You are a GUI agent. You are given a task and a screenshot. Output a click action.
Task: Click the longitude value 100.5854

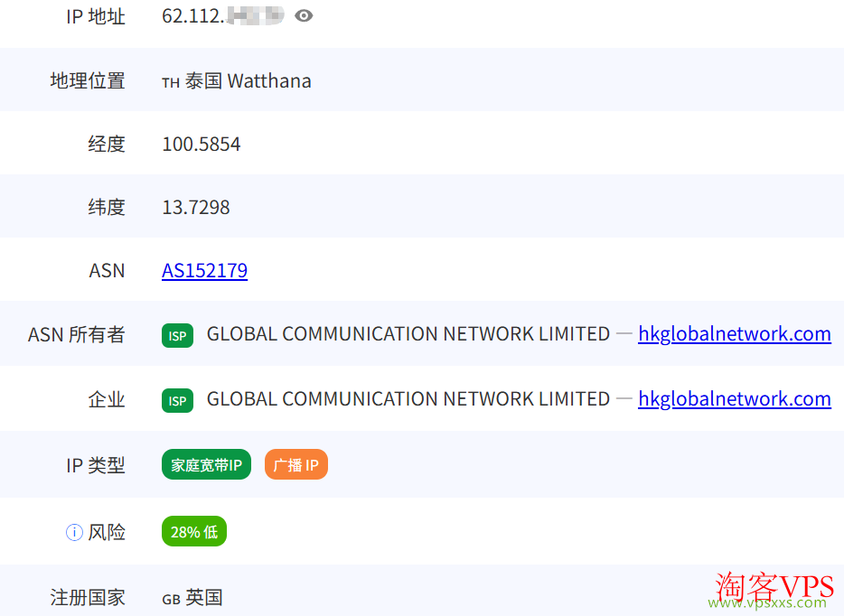tap(201, 144)
